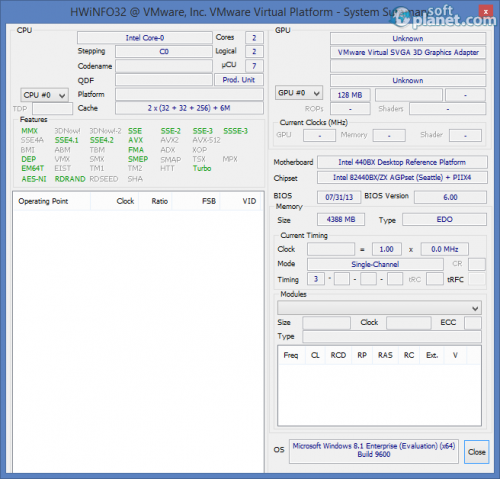Click the Stepping field showing C0
500x479 pixels.
point(164,51)
